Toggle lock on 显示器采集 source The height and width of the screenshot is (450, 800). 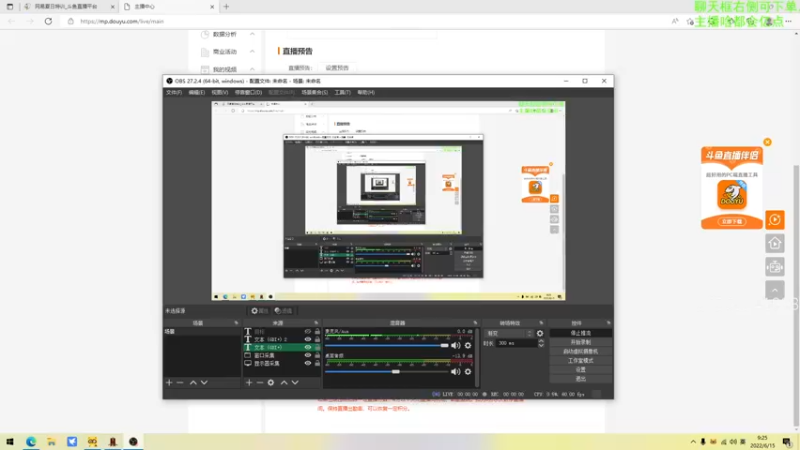point(317,363)
